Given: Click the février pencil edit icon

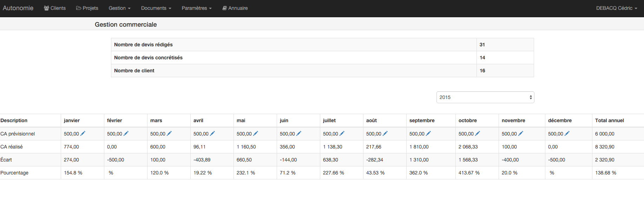Looking at the screenshot, I should (x=126, y=133).
